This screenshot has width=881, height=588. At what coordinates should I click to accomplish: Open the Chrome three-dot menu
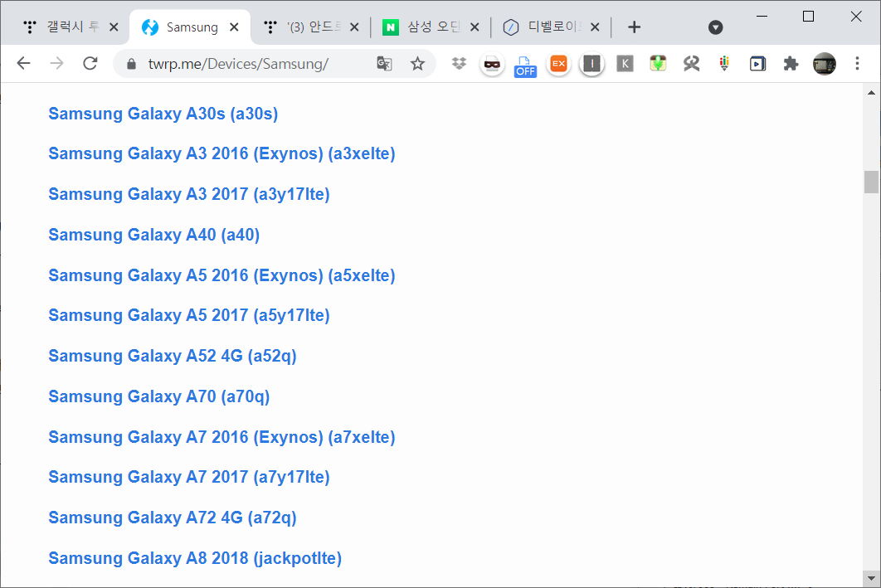click(858, 64)
